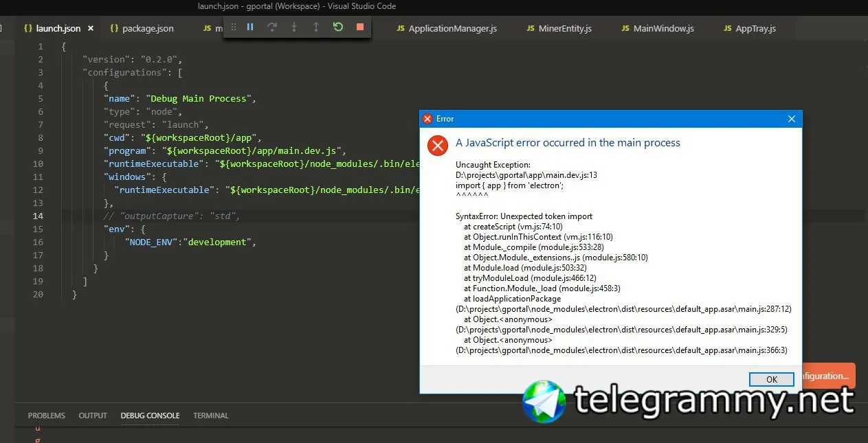Screen dimensions: 868x443
Task: Close the launch.json tab
Action: (x=91, y=28)
